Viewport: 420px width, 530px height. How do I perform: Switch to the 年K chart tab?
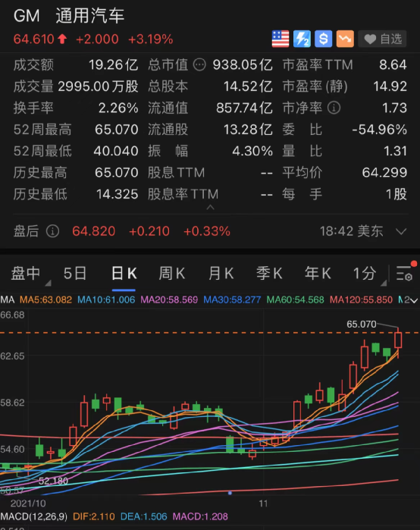[x=318, y=273]
